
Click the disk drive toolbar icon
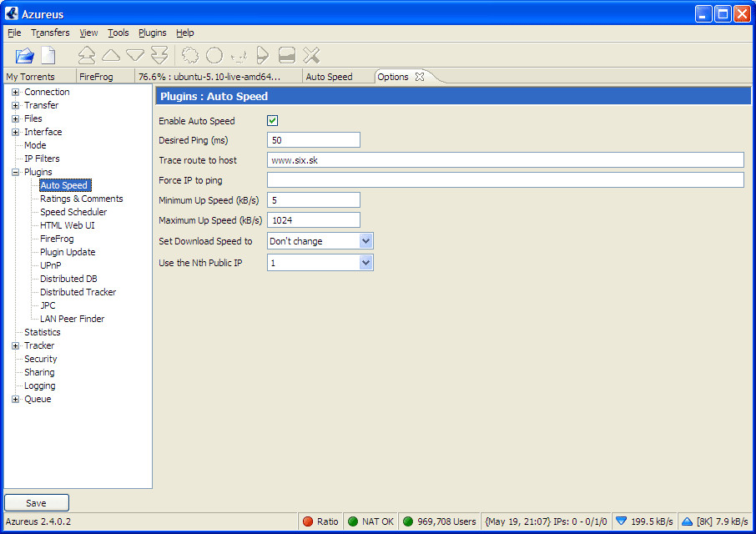[x=287, y=55]
